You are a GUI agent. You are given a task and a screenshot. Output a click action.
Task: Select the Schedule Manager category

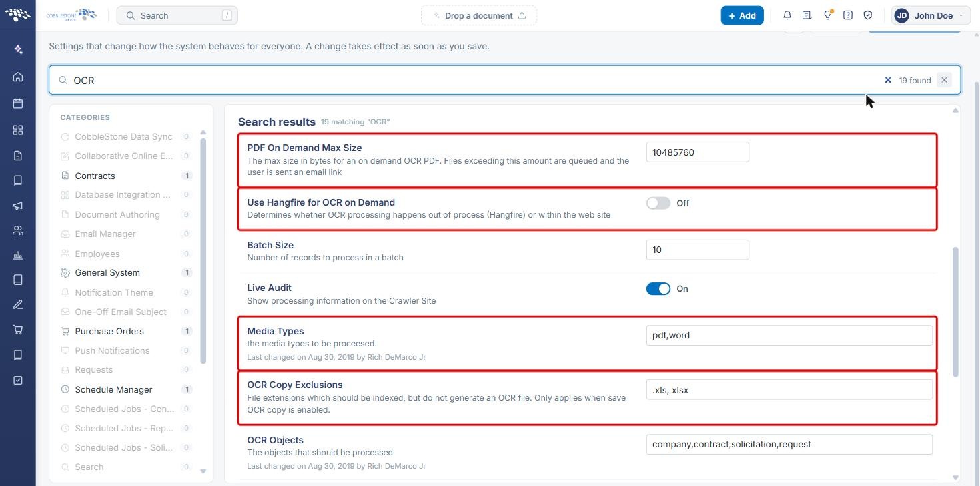[127, 389]
